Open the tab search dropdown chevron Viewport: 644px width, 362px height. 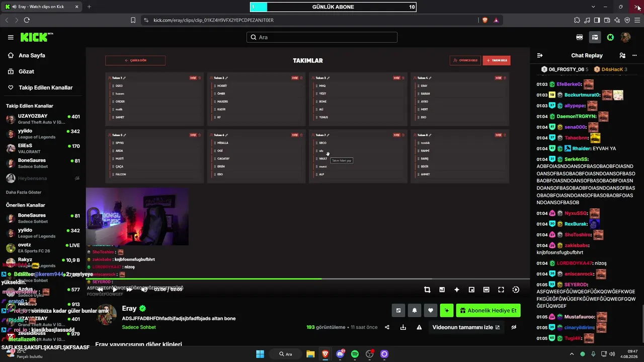[593, 7]
